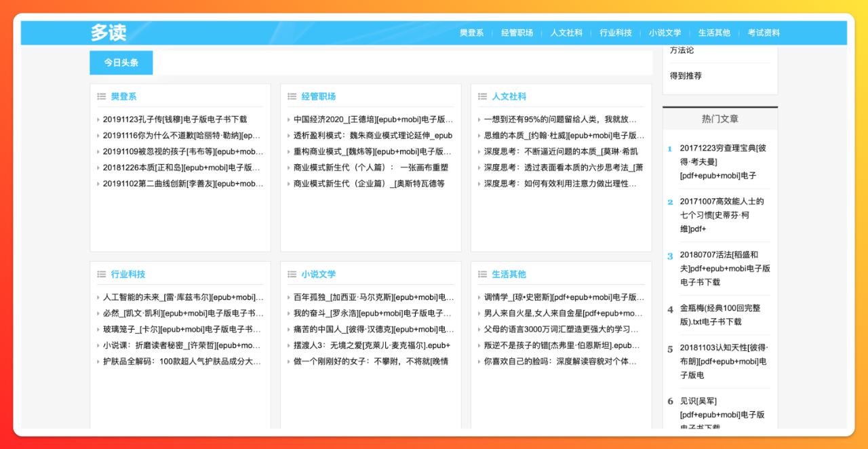Screen dimensions: 868x449
Task: Open article 20191109被忽视的孩子
Action: (183, 152)
